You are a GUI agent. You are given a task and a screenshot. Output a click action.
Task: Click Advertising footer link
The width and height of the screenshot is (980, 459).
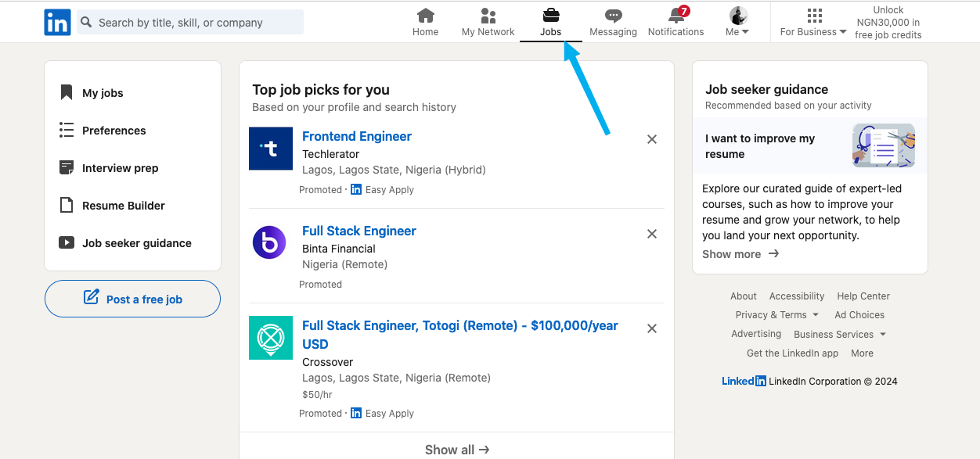(756, 334)
